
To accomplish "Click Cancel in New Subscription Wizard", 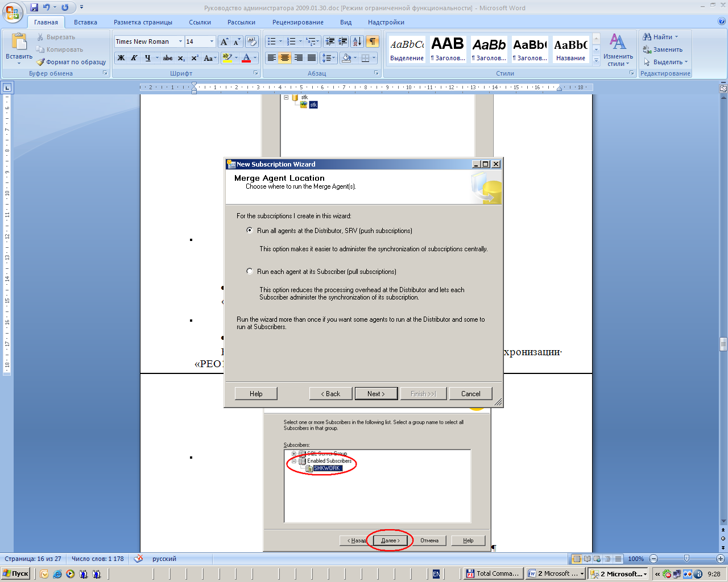I will (470, 393).
